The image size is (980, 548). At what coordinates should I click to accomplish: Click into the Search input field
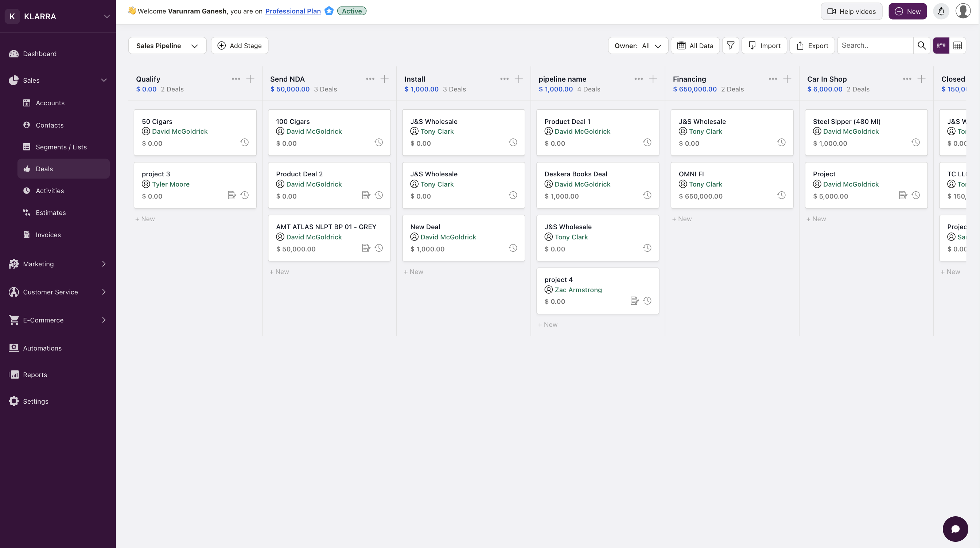click(x=875, y=46)
